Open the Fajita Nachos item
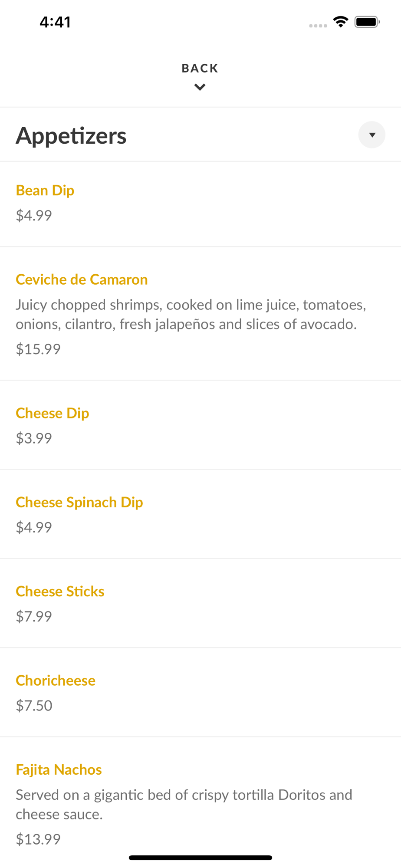The height and width of the screenshot is (868, 401). pos(59,769)
